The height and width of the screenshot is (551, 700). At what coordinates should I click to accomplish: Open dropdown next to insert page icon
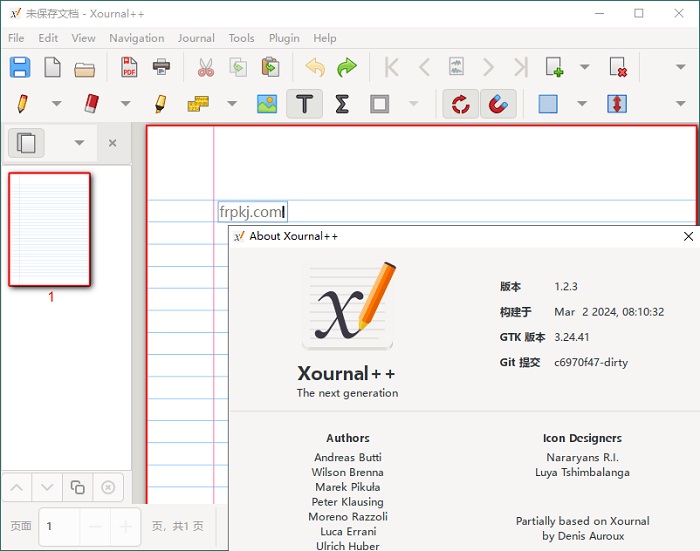[584, 67]
